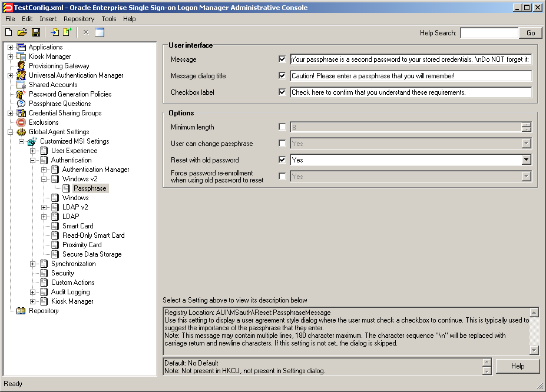The width and height of the screenshot is (546, 392).
Task: Click the Save floppy disk icon
Action: [36, 32]
